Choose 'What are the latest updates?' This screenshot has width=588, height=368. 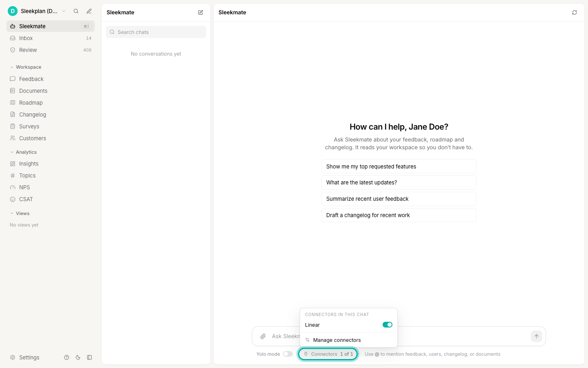(x=399, y=182)
